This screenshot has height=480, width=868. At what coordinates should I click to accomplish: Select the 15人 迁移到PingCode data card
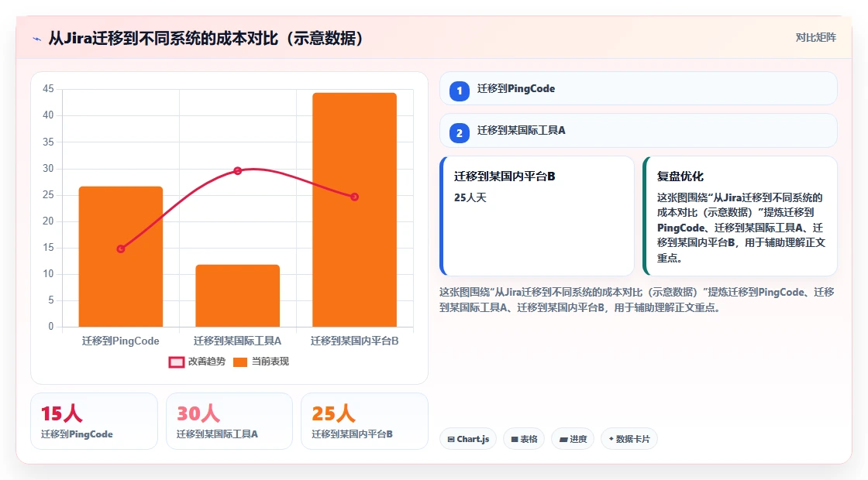tap(94, 421)
